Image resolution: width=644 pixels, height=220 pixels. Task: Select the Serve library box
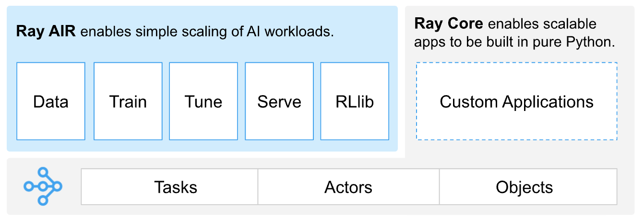[x=279, y=101]
